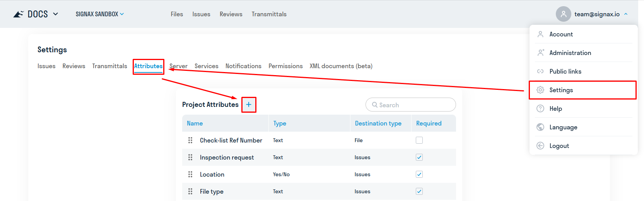Log out via the Logout entry

click(583, 146)
